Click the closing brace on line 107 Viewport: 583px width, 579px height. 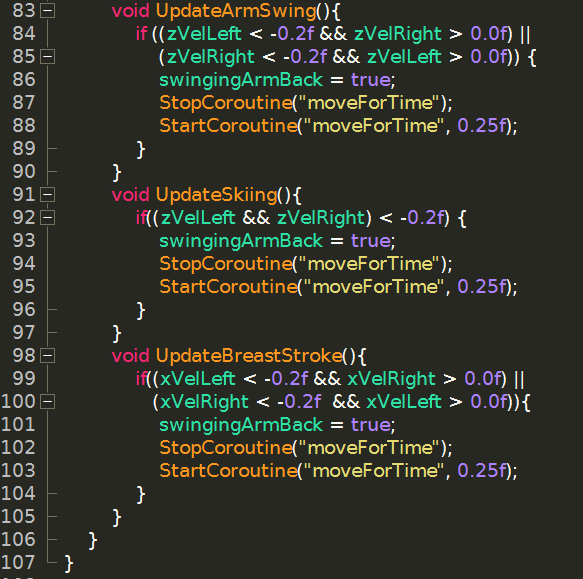click(69, 564)
